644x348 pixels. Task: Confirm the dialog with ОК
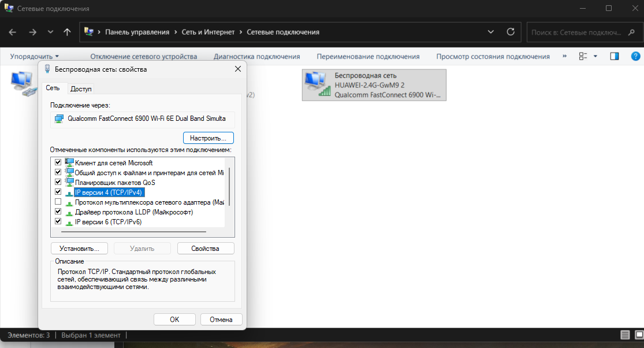point(174,320)
